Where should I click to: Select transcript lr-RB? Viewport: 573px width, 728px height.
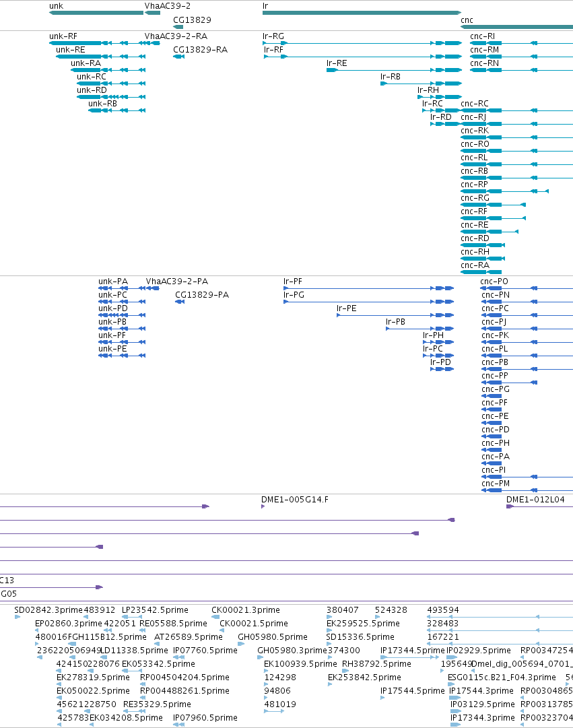tap(421, 84)
